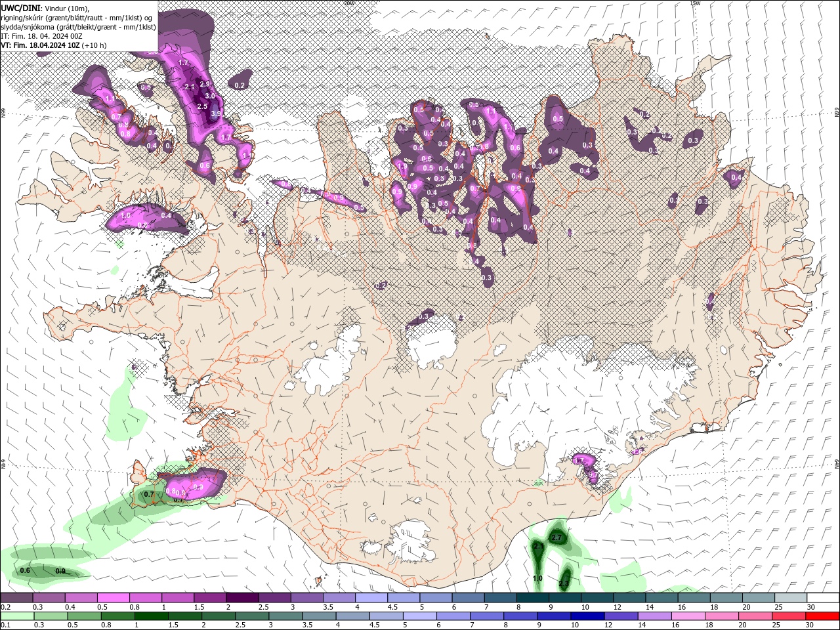Click the darkest purple snow-scale swatch between 2 and 2.5
The height and width of the screenshot is (630, 840).
coord(241,598)
